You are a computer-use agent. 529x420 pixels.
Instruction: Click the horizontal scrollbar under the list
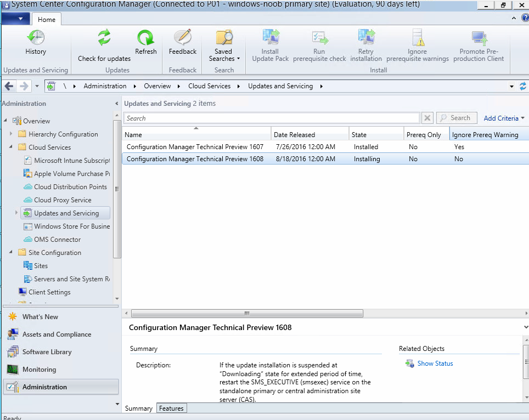coord(247,314)
